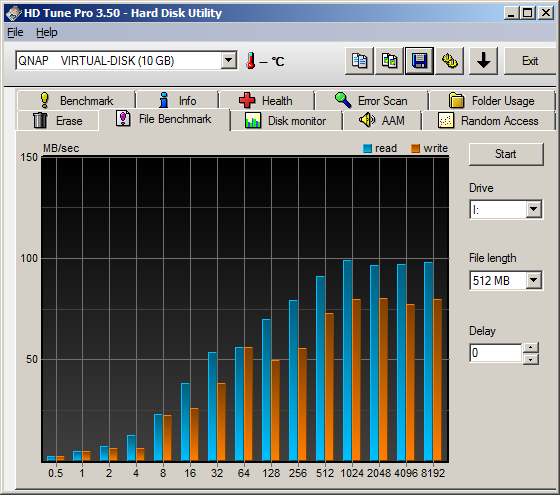Click the copy info to clipboard icon
Image resolution: width=560 pixels, height=495 pixels.
tap(359, 61)
